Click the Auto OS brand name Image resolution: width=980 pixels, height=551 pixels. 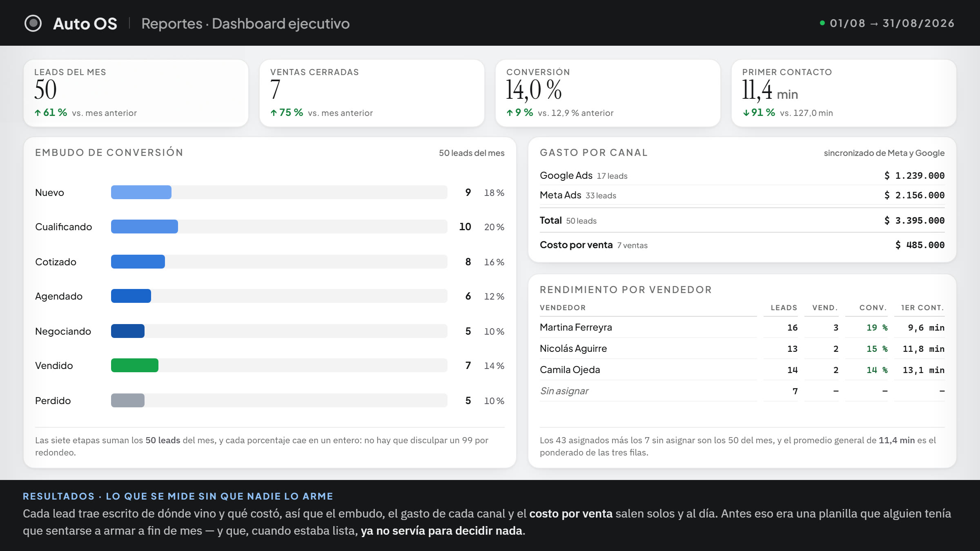(85, 24)
